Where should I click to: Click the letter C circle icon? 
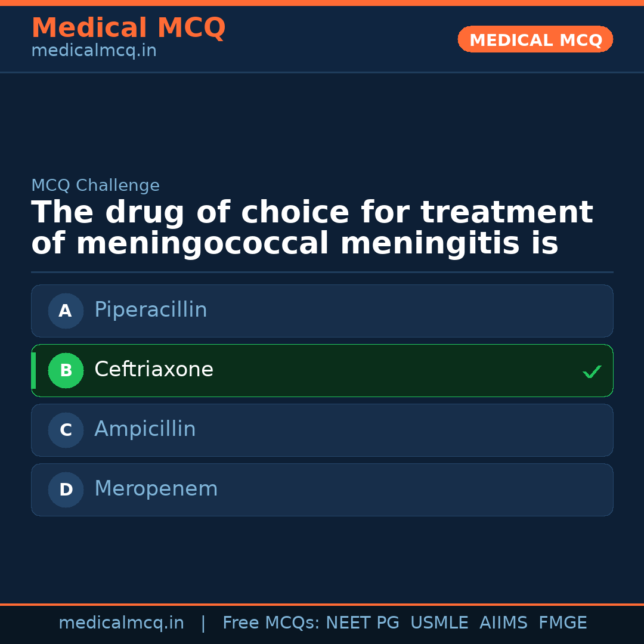coord(66,430)
